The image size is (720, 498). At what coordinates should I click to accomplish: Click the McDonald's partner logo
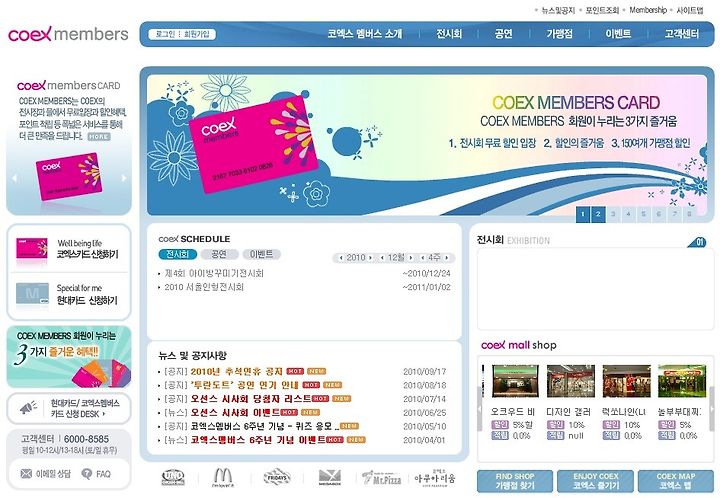(x=223, y=477)
